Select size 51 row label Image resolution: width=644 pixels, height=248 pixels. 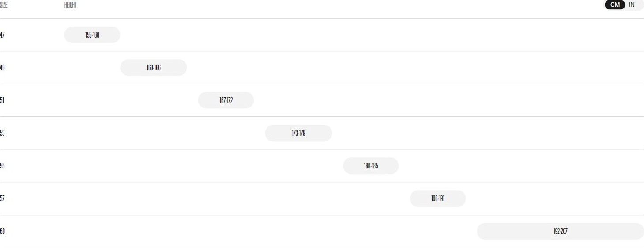click(x=2, y=100)
